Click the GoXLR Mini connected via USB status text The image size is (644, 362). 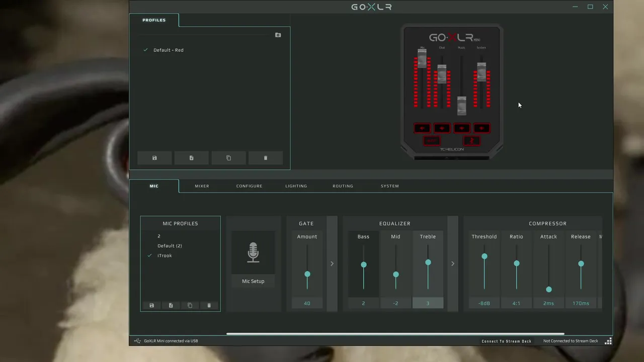point(171,341)
